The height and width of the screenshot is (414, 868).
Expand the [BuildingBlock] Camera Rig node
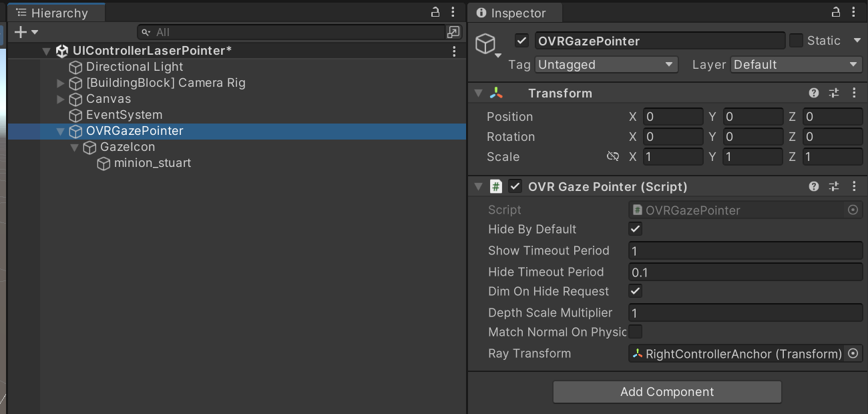59,83
